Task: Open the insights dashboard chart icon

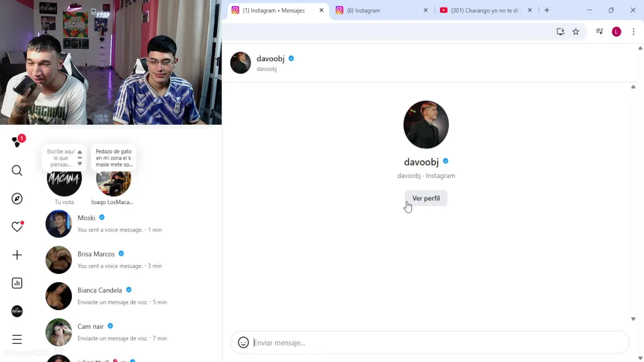Action: click(x=17, y=283)
